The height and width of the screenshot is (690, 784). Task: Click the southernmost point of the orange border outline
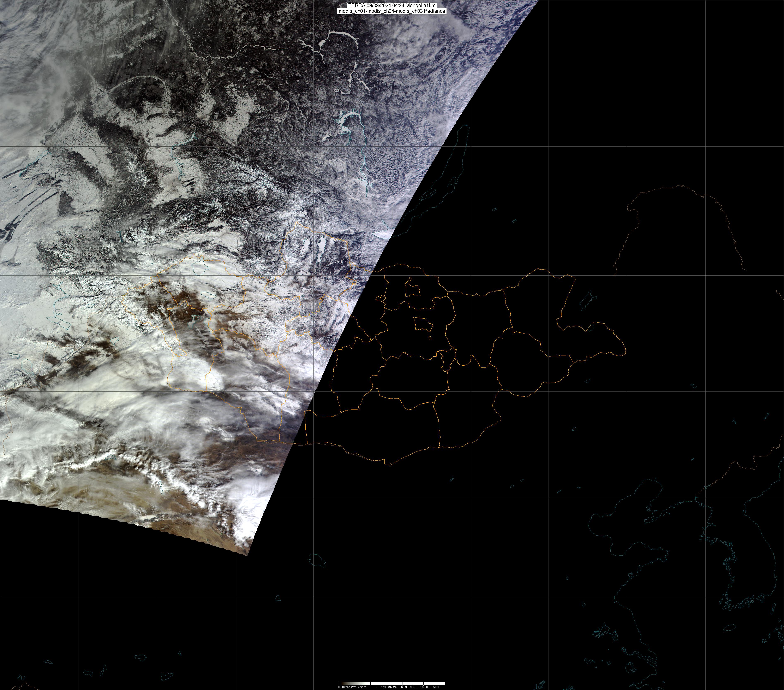[391, 465]
